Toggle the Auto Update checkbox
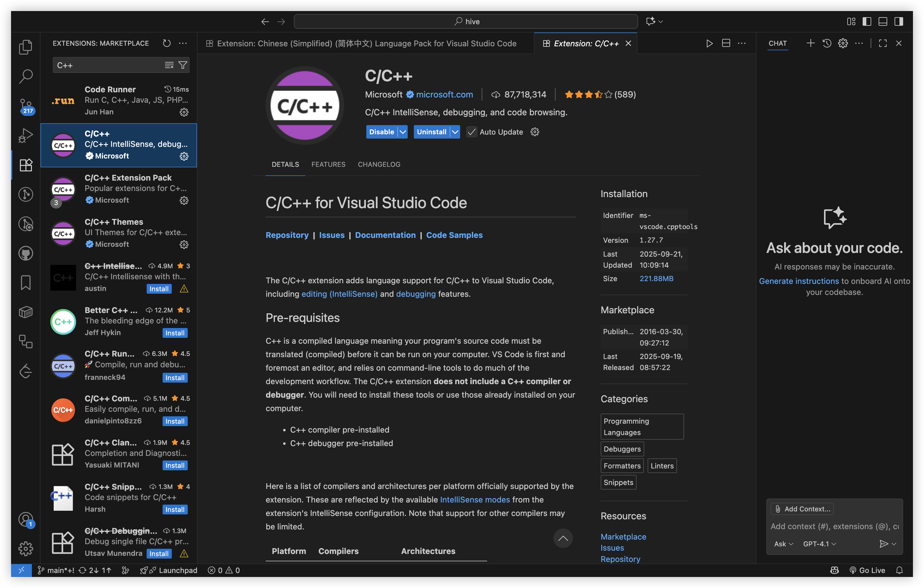Image resolution: width=924 pixels, height=588 pixels. tap(472, 132)
